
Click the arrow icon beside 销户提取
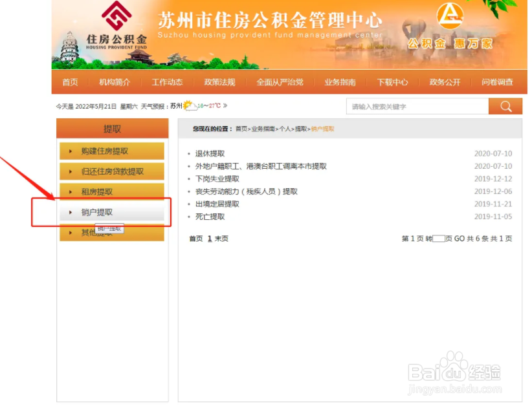[x=71, y=211]
